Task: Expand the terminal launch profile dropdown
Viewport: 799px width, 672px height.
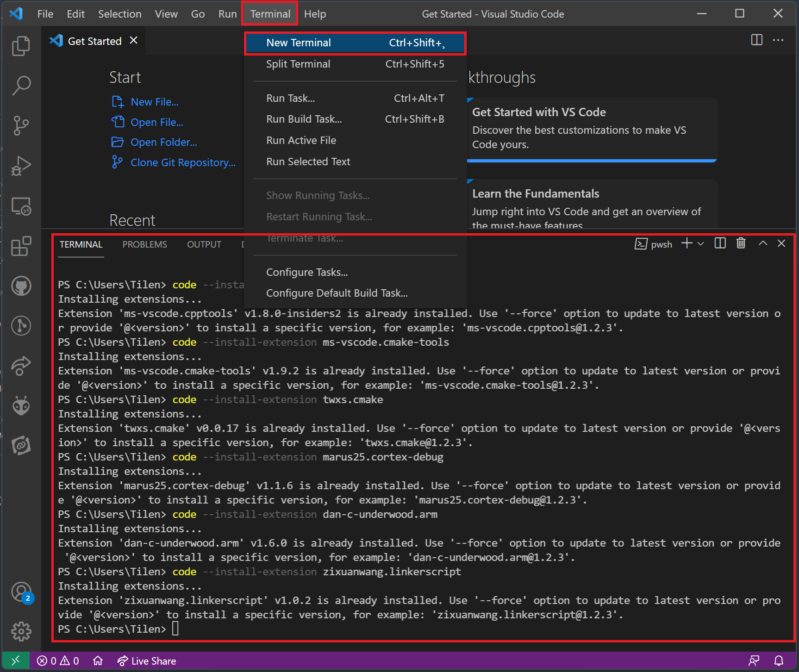Action: pos(700,244)
